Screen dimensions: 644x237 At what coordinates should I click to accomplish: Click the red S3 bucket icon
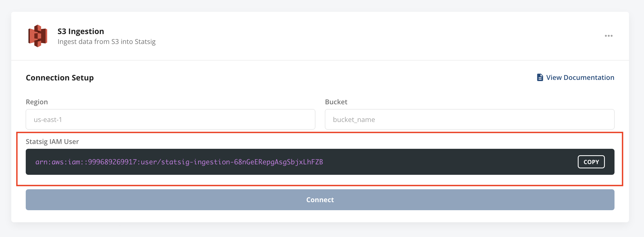click(x=38, y=35)
